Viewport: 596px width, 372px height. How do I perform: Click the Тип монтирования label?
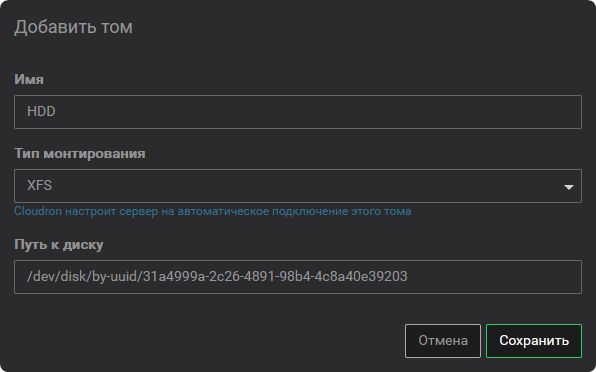coord(80,154)
